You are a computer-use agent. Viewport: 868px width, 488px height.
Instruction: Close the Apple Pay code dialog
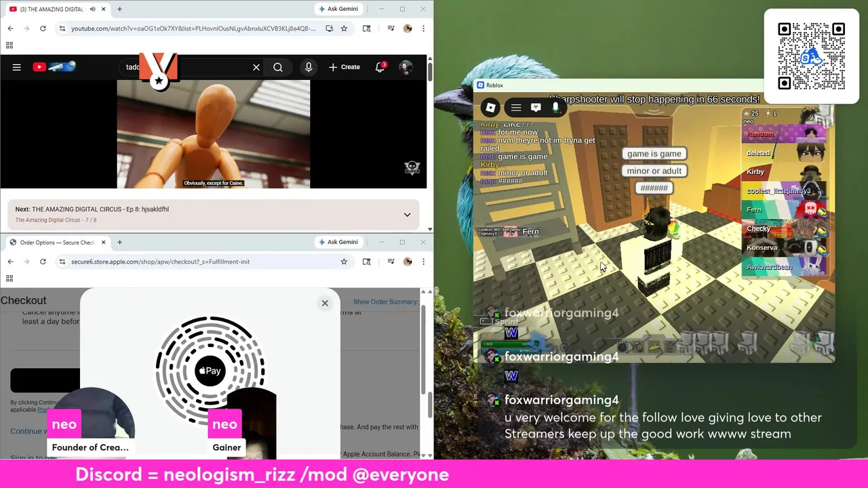pyautogui.click(x=325, y=303)
